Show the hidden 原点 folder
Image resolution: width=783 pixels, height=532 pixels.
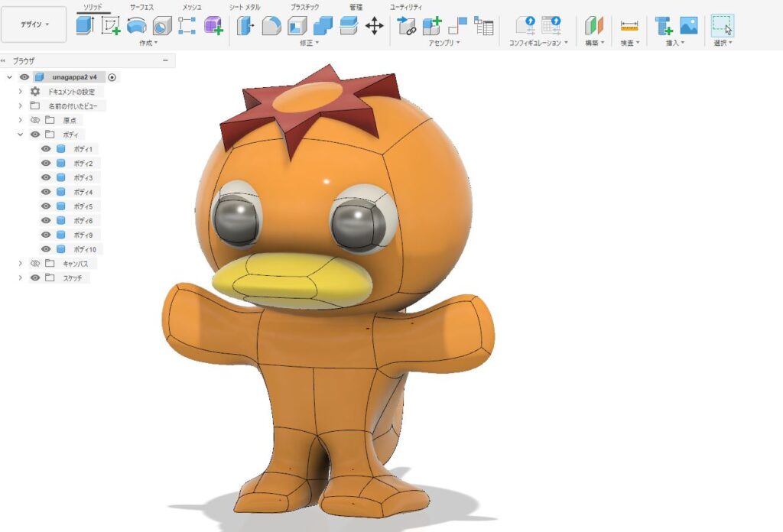click(34, 120)
